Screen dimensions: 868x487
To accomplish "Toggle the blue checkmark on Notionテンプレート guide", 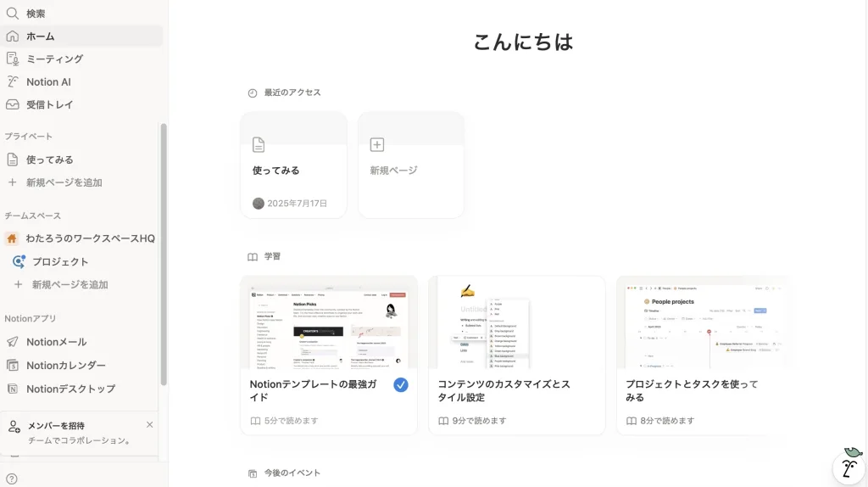I will 401,385.
